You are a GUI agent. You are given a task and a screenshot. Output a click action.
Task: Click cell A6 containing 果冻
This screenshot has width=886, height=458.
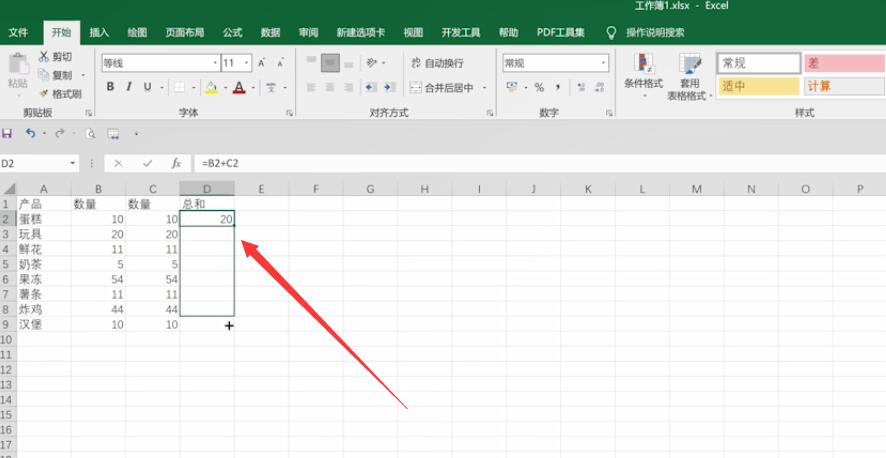point(44,279)
